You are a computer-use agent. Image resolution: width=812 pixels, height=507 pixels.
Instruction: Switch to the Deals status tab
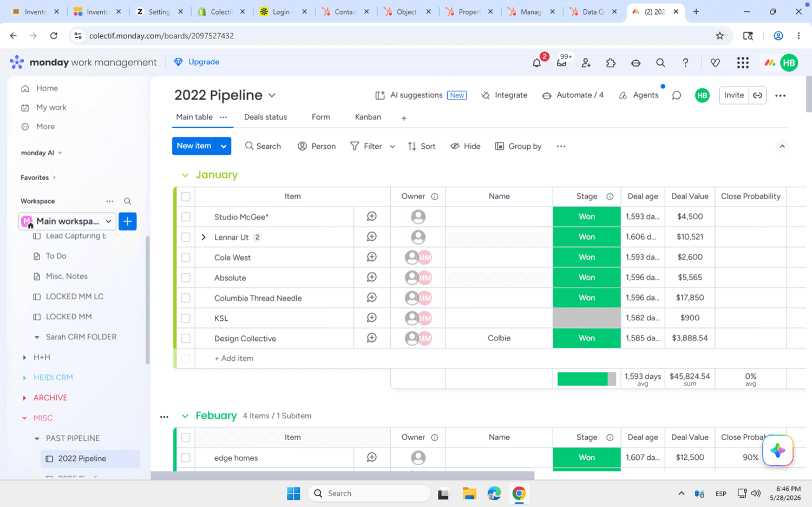(265, 117)
